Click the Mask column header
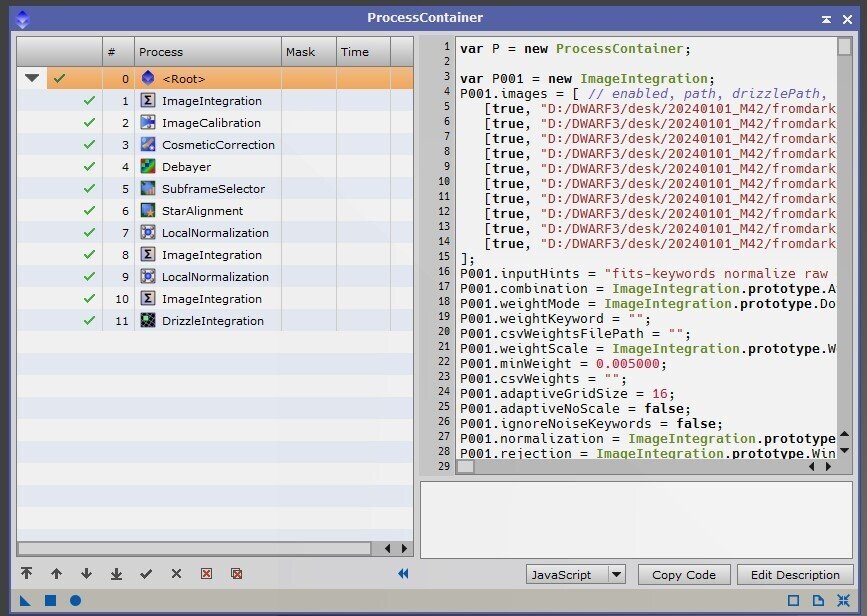This screenshot has height=616, width=867. point(309,52)
